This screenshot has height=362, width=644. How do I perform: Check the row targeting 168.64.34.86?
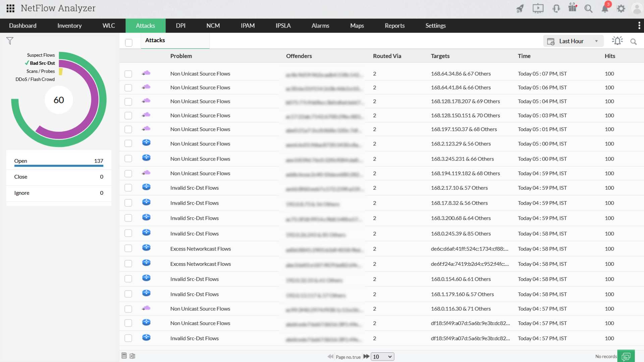point(128,74)
